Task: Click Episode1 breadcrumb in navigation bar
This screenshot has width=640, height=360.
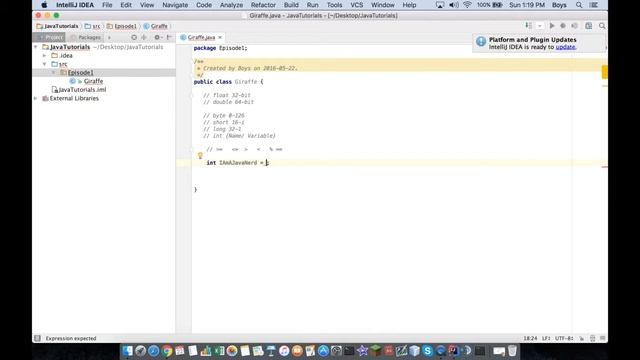Action: (x=122, y=26)
